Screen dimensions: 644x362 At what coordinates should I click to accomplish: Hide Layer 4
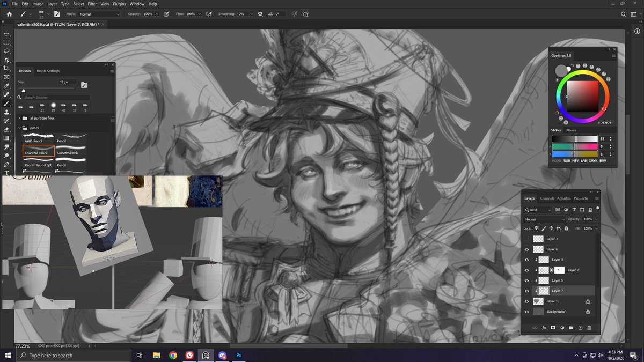527,260
